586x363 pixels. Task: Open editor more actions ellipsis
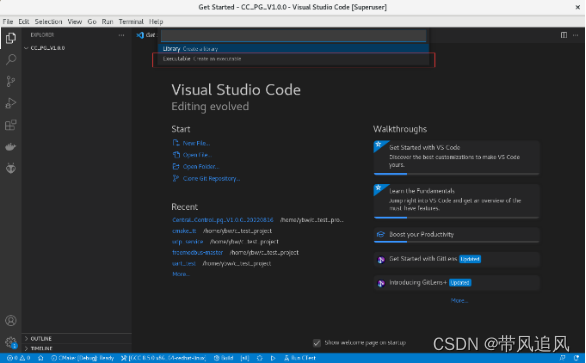point(576,35)
